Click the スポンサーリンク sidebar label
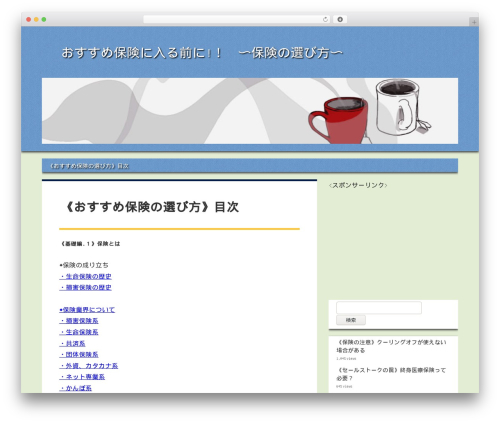Viewport: 500px width, 423px height. click(358, 185)
